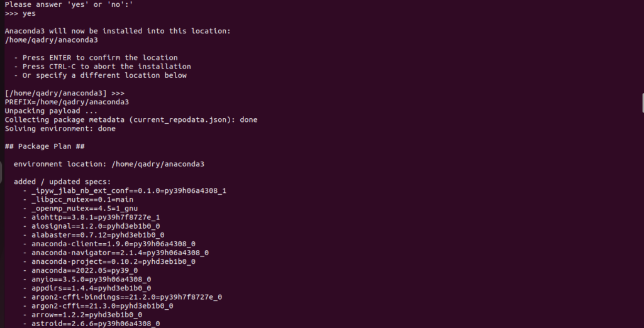Click the 'added / updated specs:' line
This screenshot has height=328, width=644.
(x=62, y=182)
